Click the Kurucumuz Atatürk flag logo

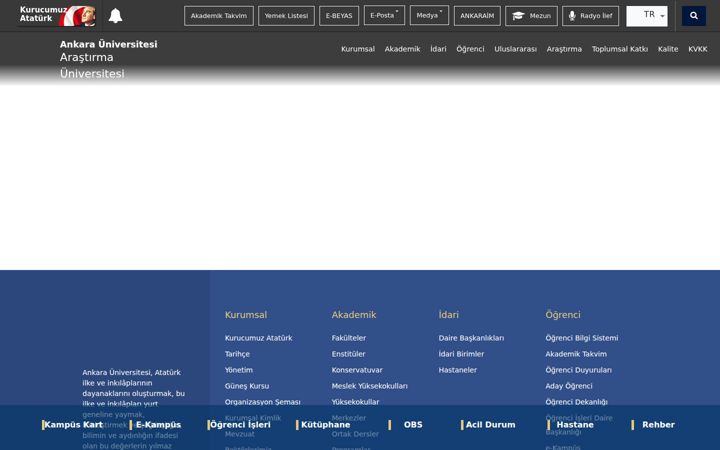57,16
